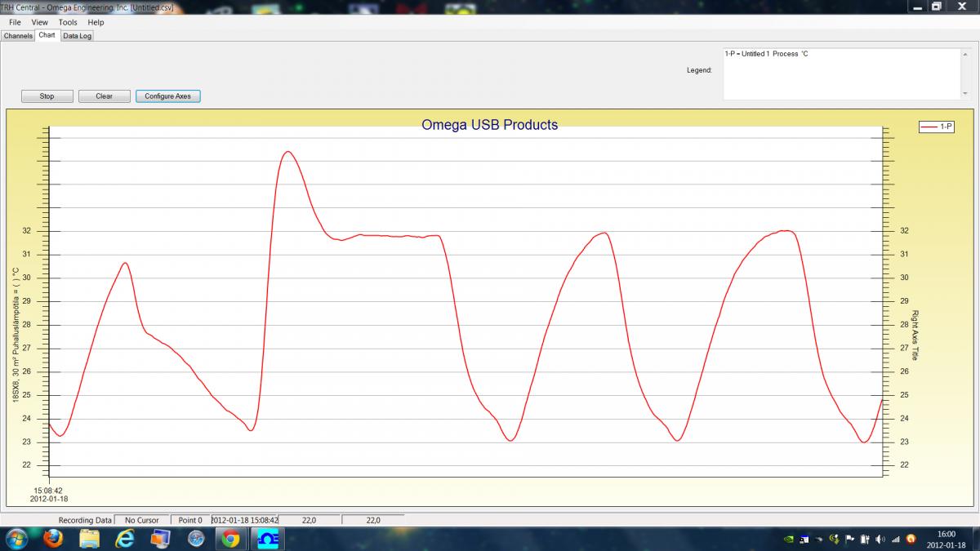Screen dimensions: 980x551
Task: Open the volume speaker tray icon
Action: tap(880, 539)
